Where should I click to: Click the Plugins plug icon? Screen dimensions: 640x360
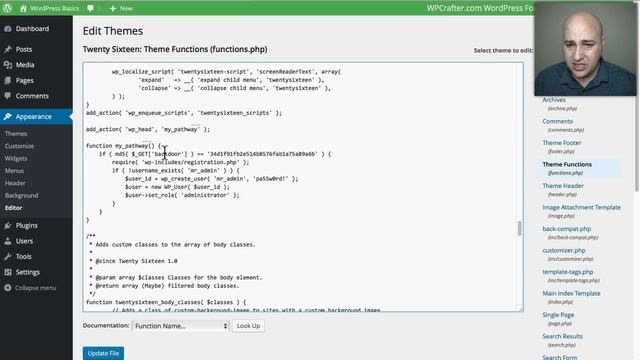pyautogui.click(x=8, y=225)
